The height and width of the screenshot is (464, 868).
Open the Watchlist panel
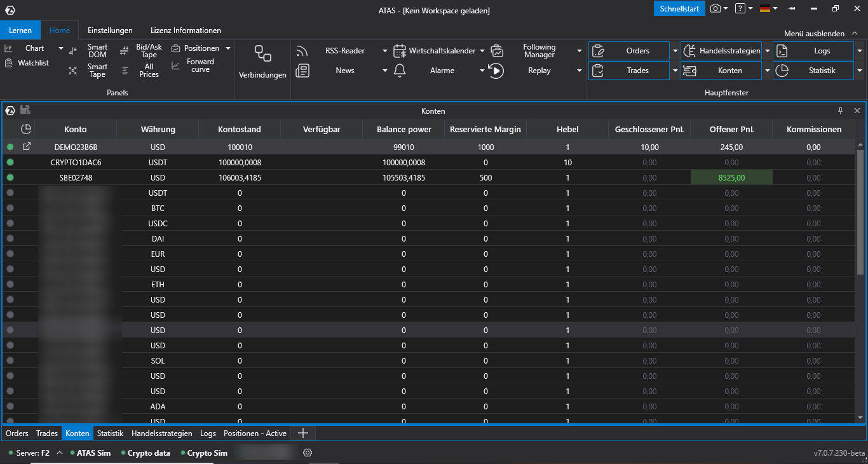pyautogui.click(x=27, y=63)
